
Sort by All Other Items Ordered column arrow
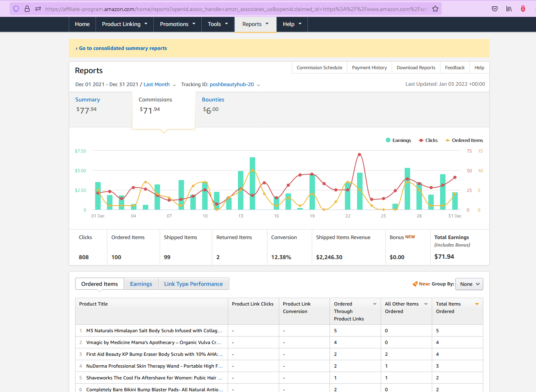(426, 304)
